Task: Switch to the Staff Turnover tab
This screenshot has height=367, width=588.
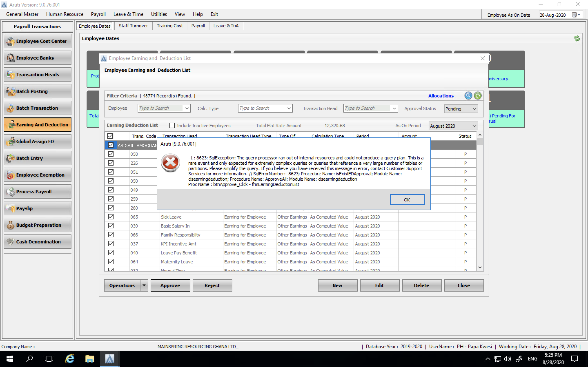Action: [133, 25]
